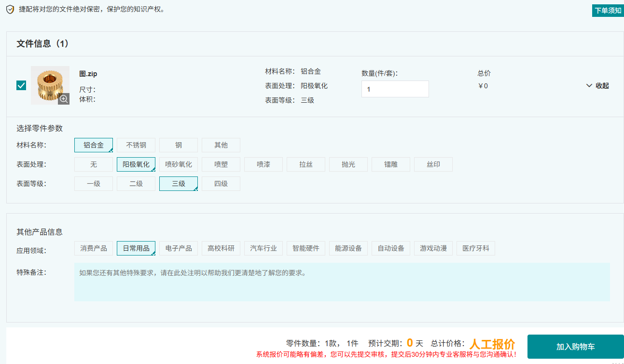Set surface grade to 一级
The image size is (624, 364).
(94, 184)
